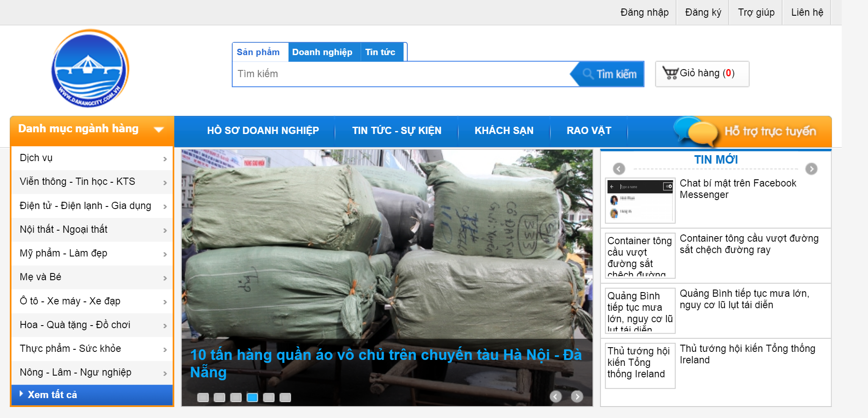Switch to the Sản phẩm search tab
868x418 pixels.
(x=258, y=52)
